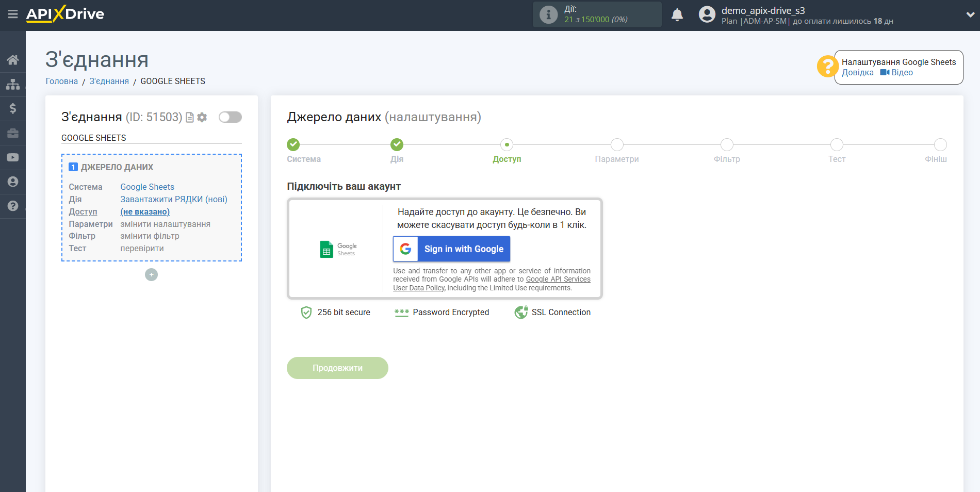Click the demo_apix-drive_s3 username

(x=763, y=10)
